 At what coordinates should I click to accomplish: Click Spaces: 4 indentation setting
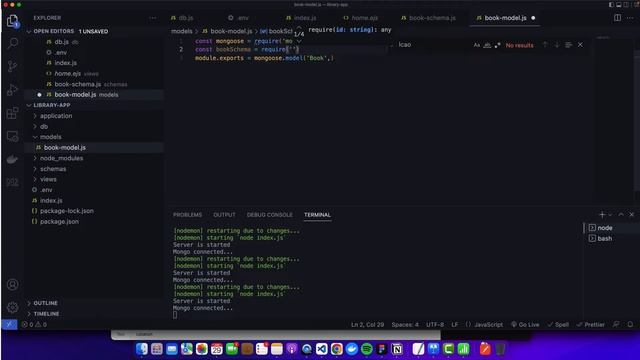click(x=405, y=324)
